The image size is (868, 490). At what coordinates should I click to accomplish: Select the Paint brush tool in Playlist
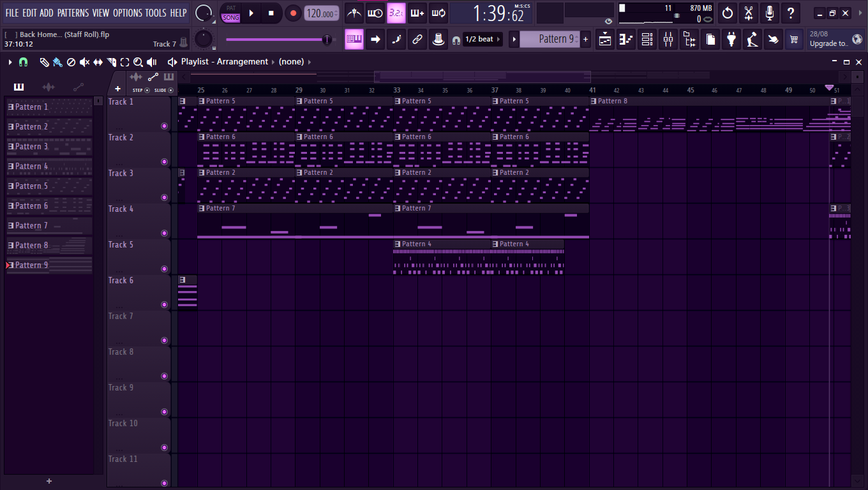[57, 62]
